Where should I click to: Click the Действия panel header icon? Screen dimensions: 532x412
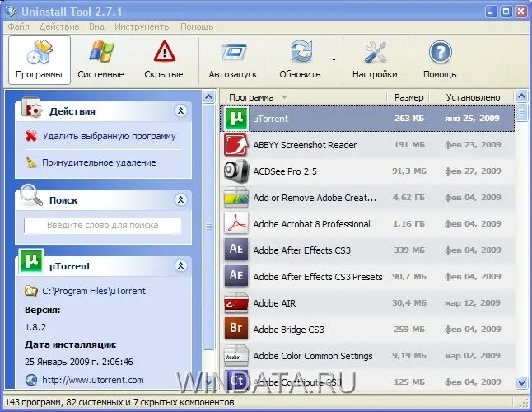31,108
